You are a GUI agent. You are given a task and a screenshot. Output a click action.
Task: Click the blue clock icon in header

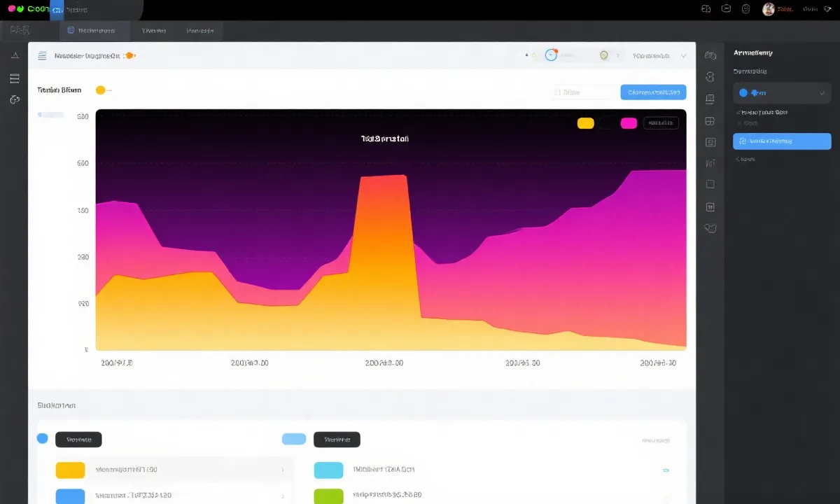551,55
